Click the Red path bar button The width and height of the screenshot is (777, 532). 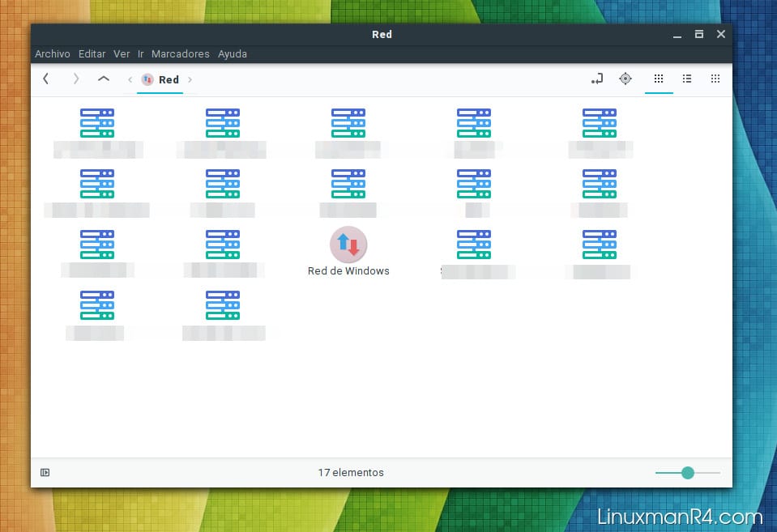click(x=160, y=80)
